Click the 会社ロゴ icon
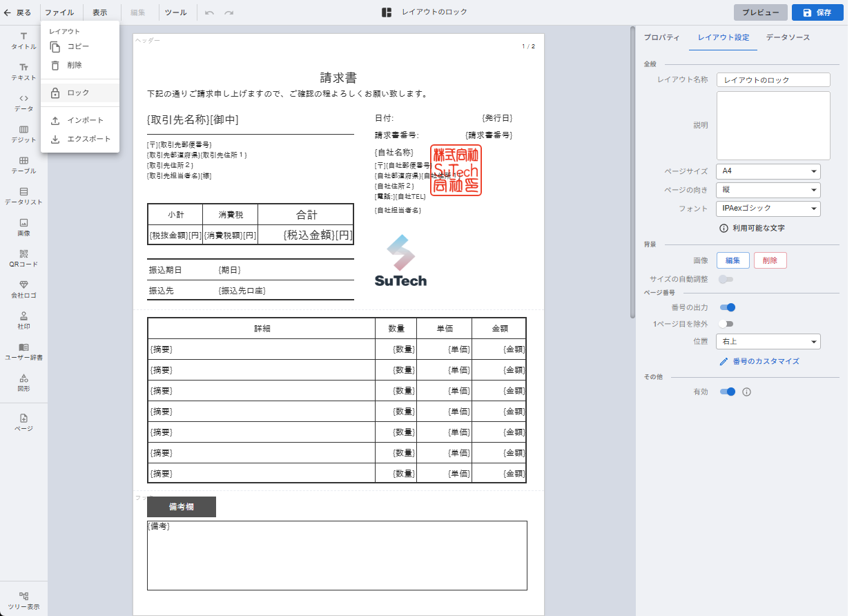854x616 pixels. (23, 289)
